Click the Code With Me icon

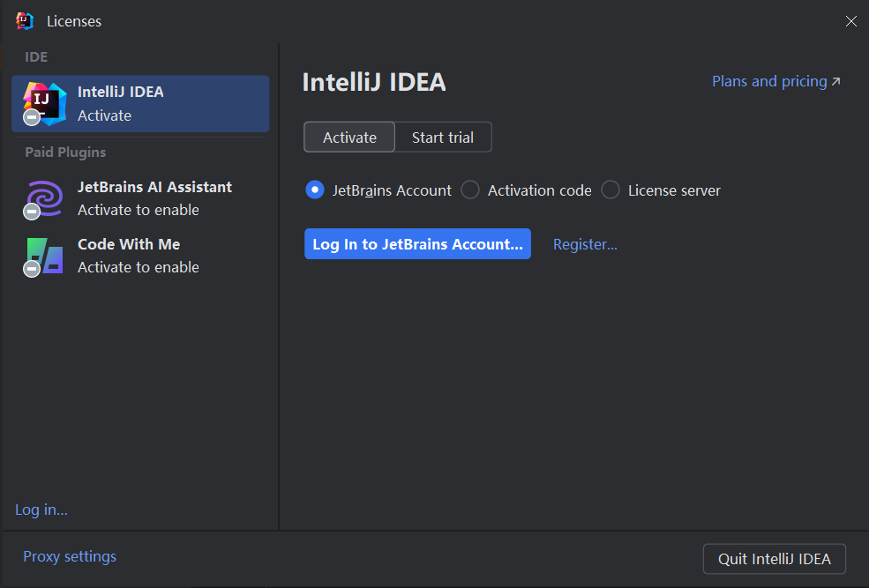pos(44,257)
